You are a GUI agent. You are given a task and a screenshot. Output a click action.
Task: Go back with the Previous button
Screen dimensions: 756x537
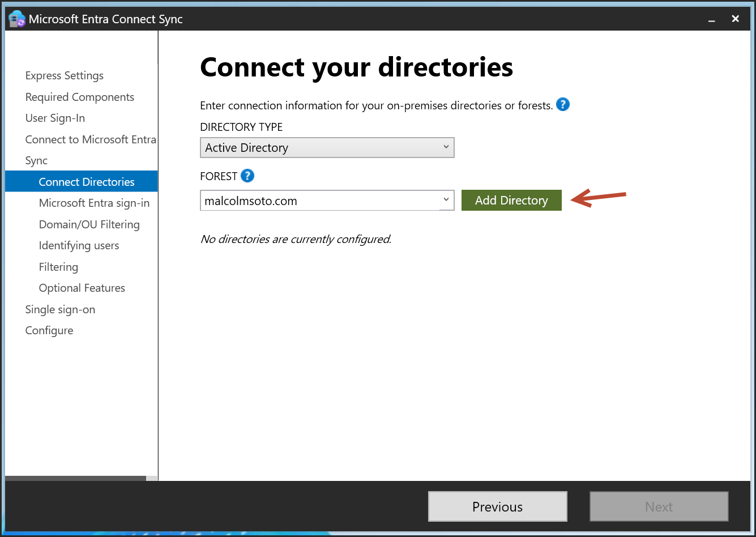coord(497,506)
